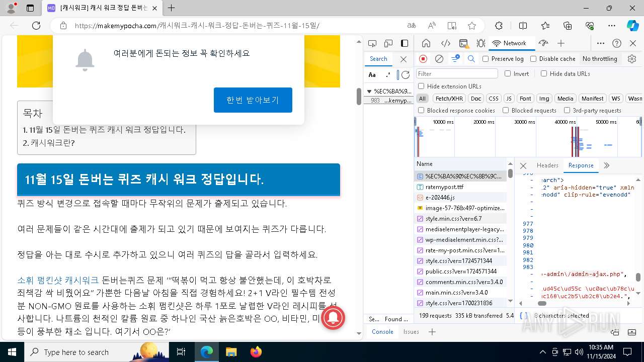The image size is (644, 362).
Task: Click the web page vertical scrollbar thumb
Action: [359, 96]
